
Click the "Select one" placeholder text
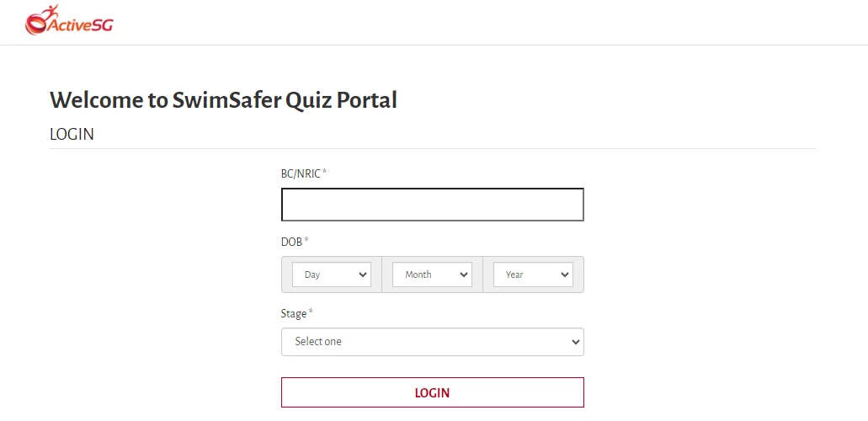point(318,341)
